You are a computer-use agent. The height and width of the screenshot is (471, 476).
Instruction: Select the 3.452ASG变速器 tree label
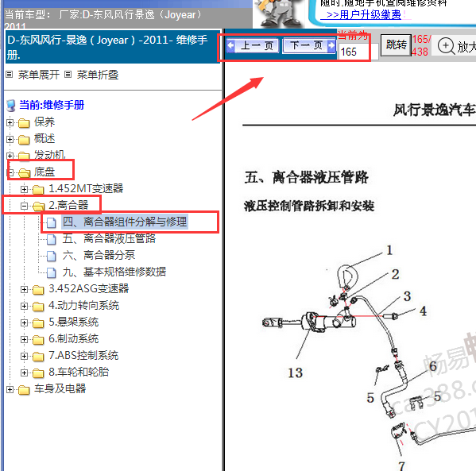coord(89,288)
